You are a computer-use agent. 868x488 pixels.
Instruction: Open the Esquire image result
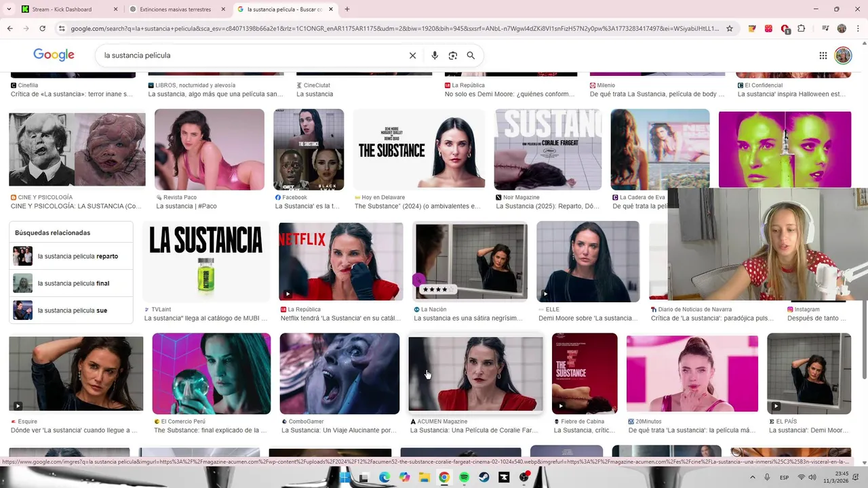click(x=76, y=374)
